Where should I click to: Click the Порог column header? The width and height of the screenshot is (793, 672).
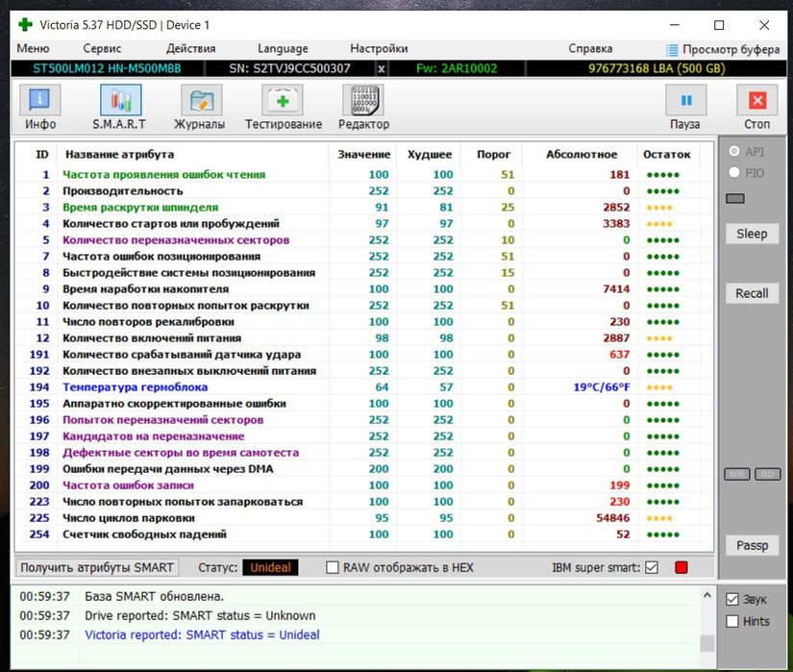pos(494,154)
